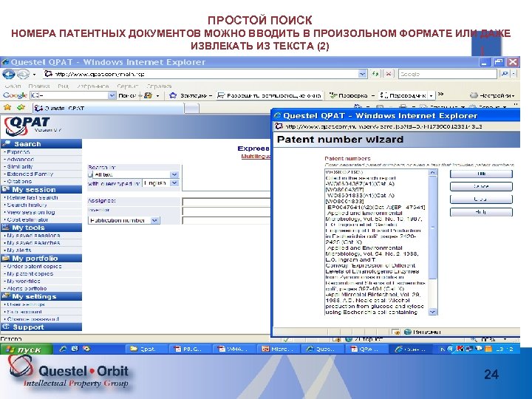Open a new blank browser tab

(x=191, y=108)
